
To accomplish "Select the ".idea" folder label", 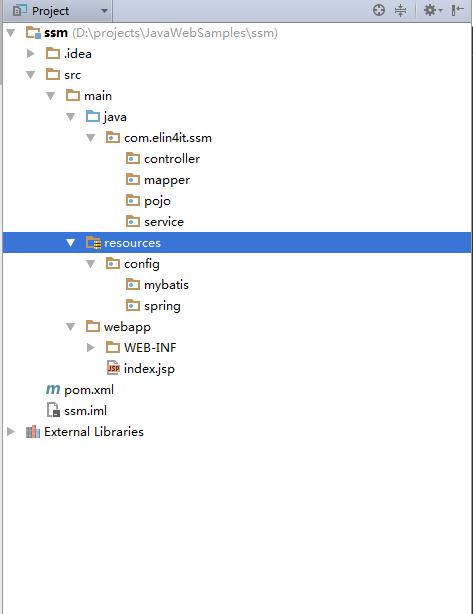I will pyautogui.click(x=78, y=54).
